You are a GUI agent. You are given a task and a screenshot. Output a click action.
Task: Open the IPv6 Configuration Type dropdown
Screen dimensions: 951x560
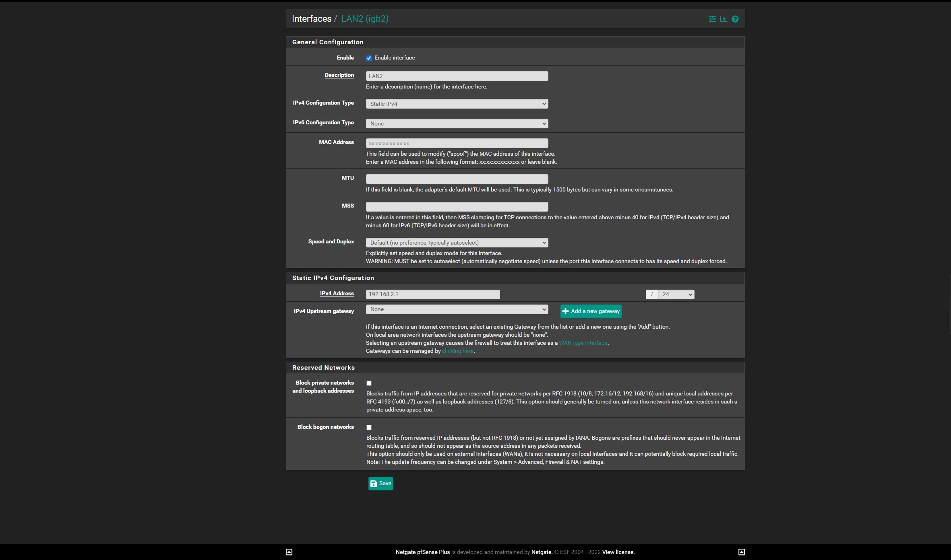pos(457,124)
